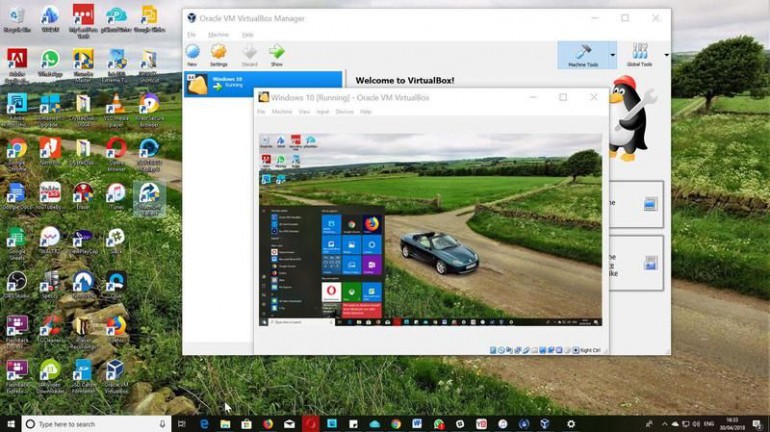Open VirtualBox cube icon in the taskbar
The height and width of the screenshot is (432, 770).
coord(545,424)
